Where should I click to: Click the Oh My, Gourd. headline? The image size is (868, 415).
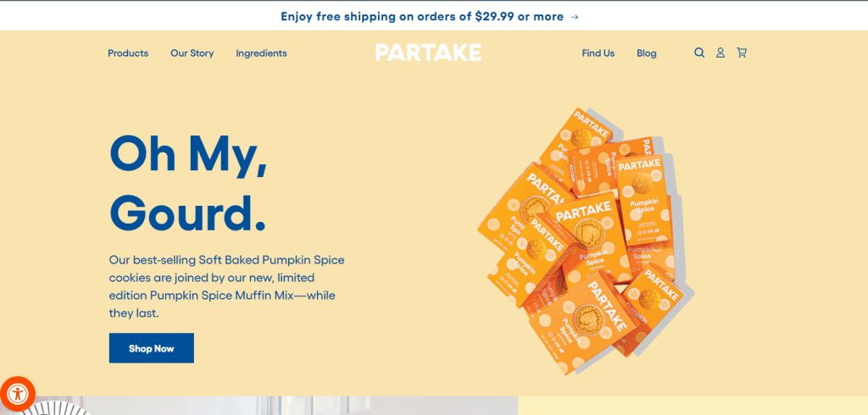tap(188, 183)
